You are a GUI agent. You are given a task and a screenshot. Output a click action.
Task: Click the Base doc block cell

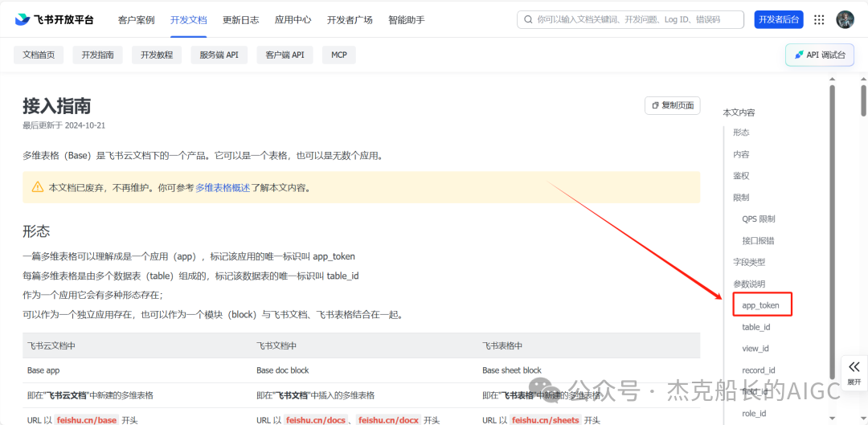coord(283,370)
